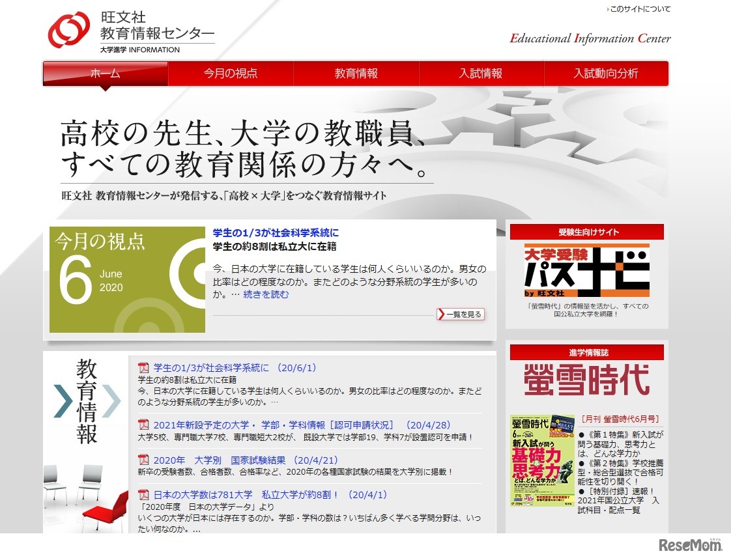Viewport: 731px width, 560px height.
Task: Click the ReseMom watermark logo
Action: 690,544
